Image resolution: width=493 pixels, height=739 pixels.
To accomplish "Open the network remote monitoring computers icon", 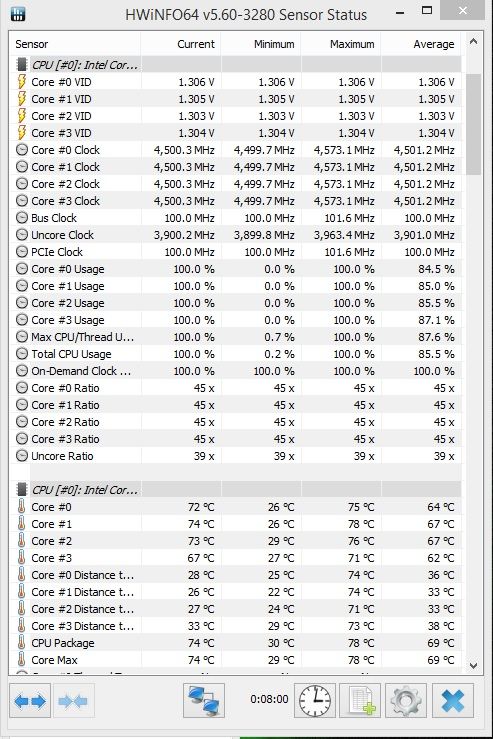I will click(204, 701).
